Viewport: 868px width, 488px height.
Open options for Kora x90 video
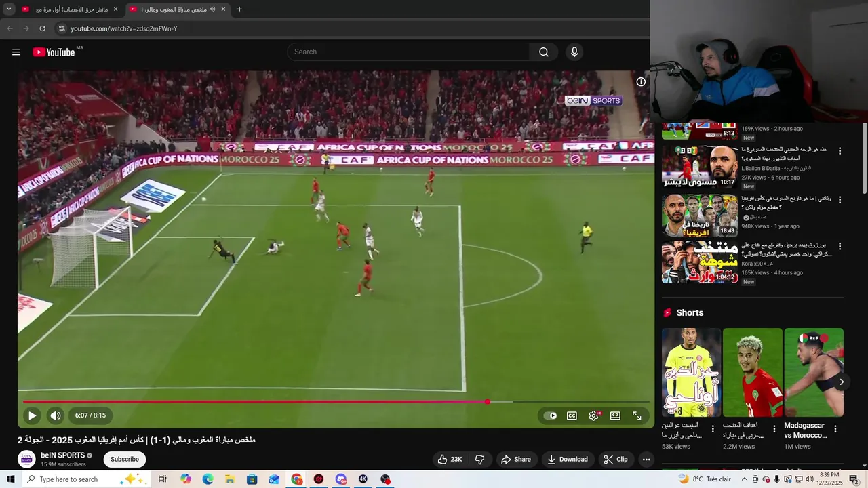[840, 247]
